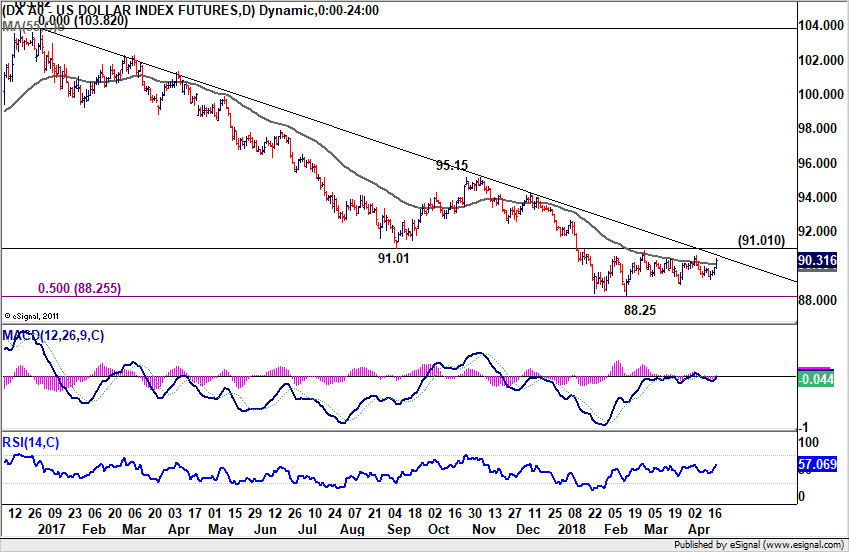Click the MACD(12,26,9,C) indicator label
This screenshot has height=552, width=849.
[53, 336]
